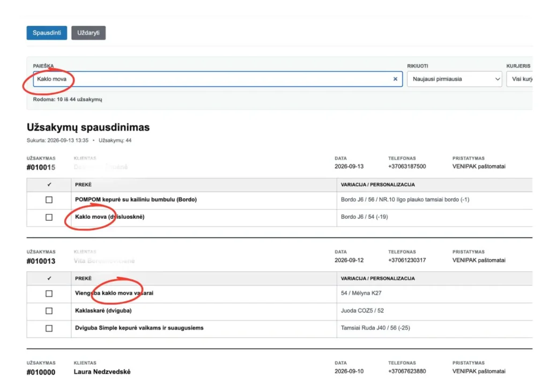Viewport: 549px width, 392px height.
Task: Clear the search field with the X icon
Action: pos(395,79)
